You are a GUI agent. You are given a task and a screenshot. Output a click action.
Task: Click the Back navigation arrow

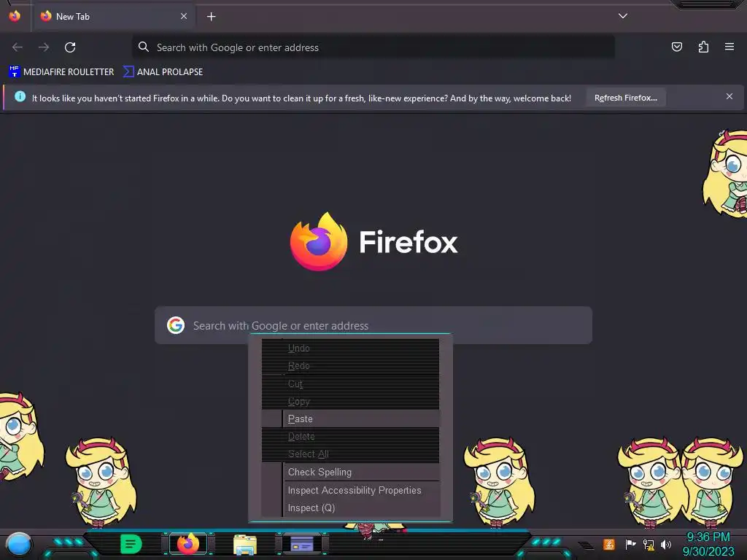pos(18,47)
